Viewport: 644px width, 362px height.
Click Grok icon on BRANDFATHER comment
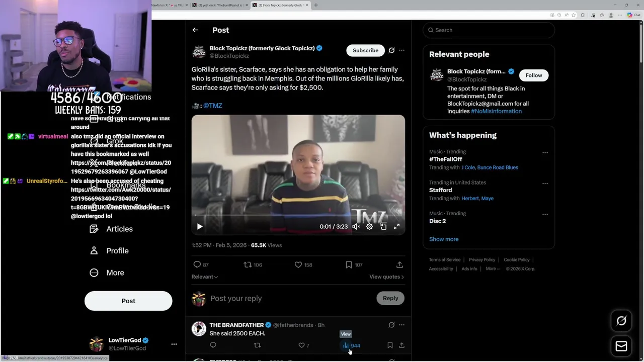[x=391, y=325]
